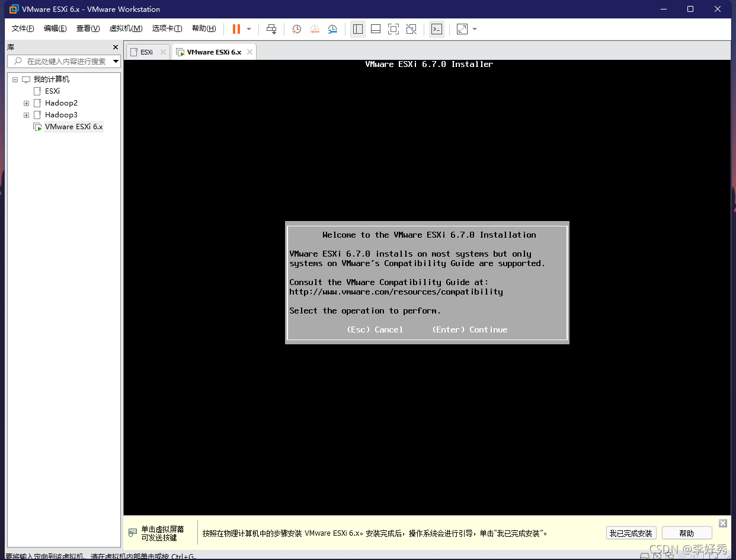
Task: Dismiss the yellow install hint bar
Action: [722, 523]
